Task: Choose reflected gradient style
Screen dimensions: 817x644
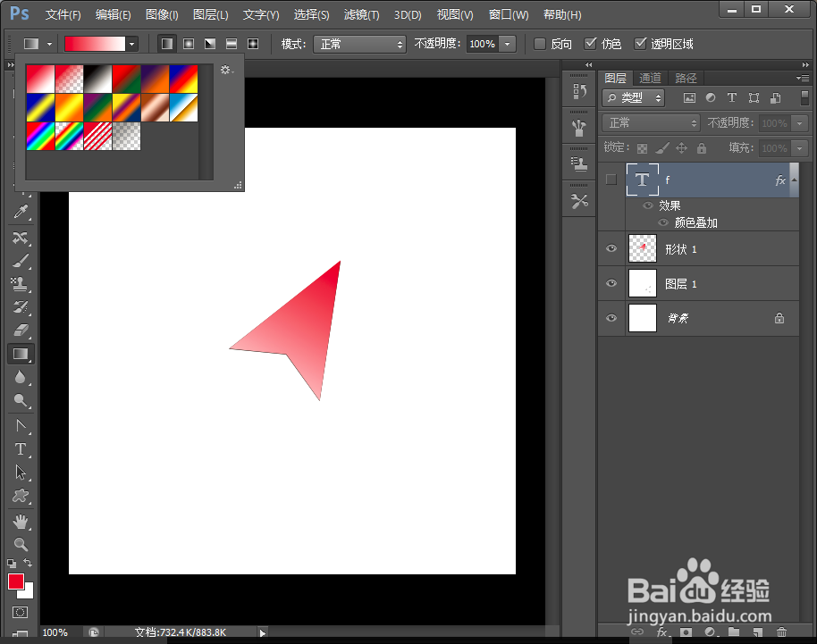Action: [x=232, y=44]
